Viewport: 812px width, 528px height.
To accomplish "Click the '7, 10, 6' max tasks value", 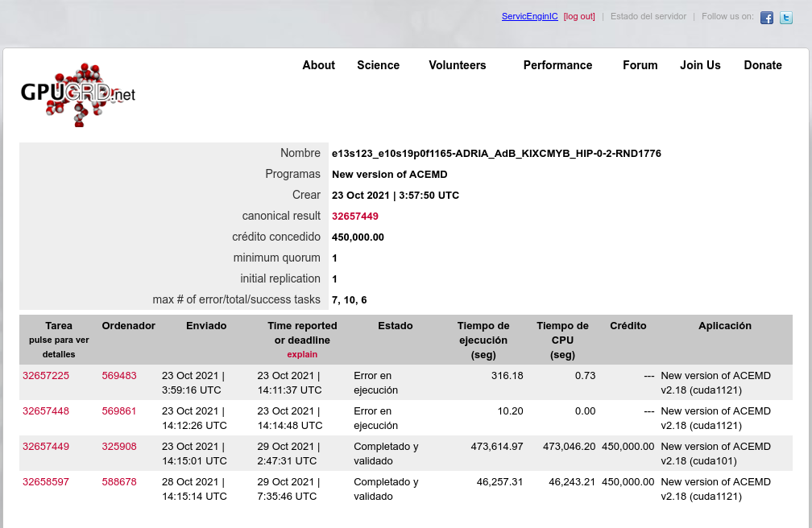I will [349, 300].
